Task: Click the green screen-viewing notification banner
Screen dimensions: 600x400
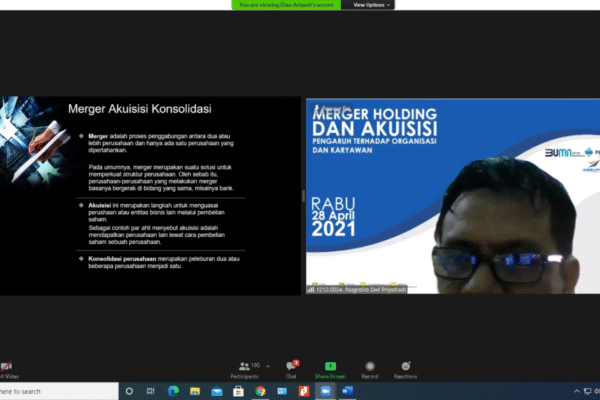Action: (x=289, y=5)
